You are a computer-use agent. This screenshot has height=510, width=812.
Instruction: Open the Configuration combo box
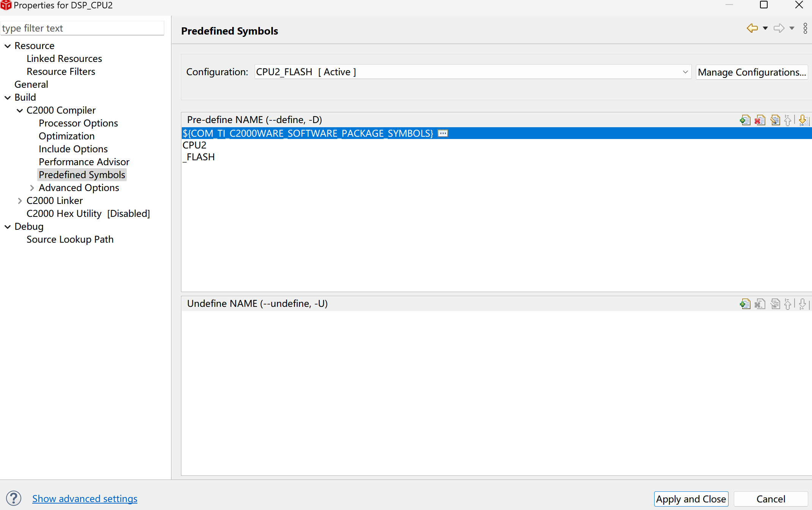pos(472,72)
